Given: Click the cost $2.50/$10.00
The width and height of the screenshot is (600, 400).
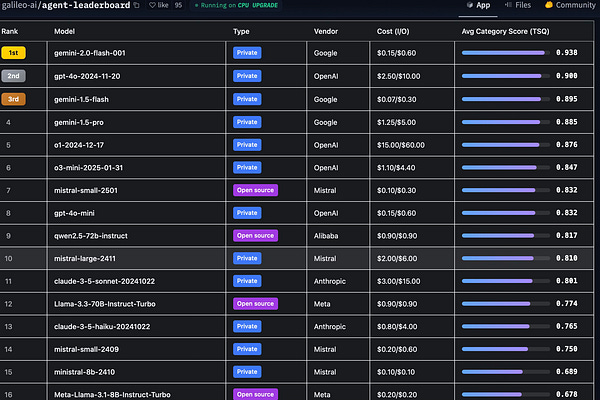Looking at the screenshot, I should (x=398, y=76).
